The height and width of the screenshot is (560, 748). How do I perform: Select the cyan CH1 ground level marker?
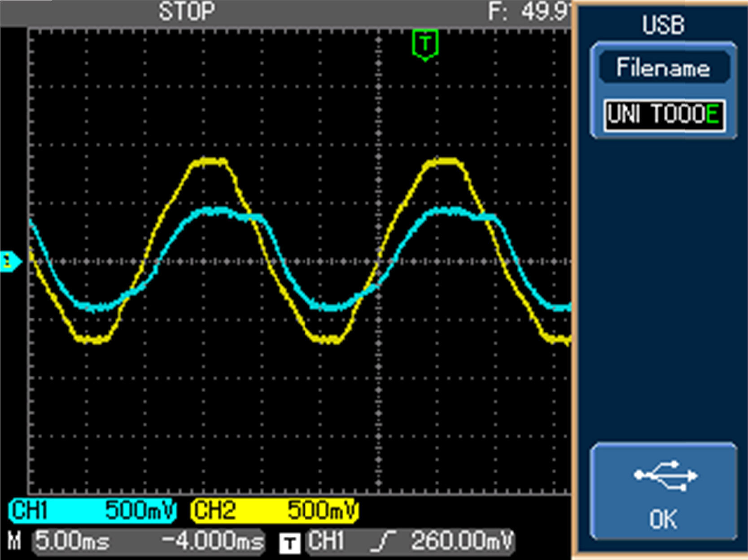(x=10, y=261)
